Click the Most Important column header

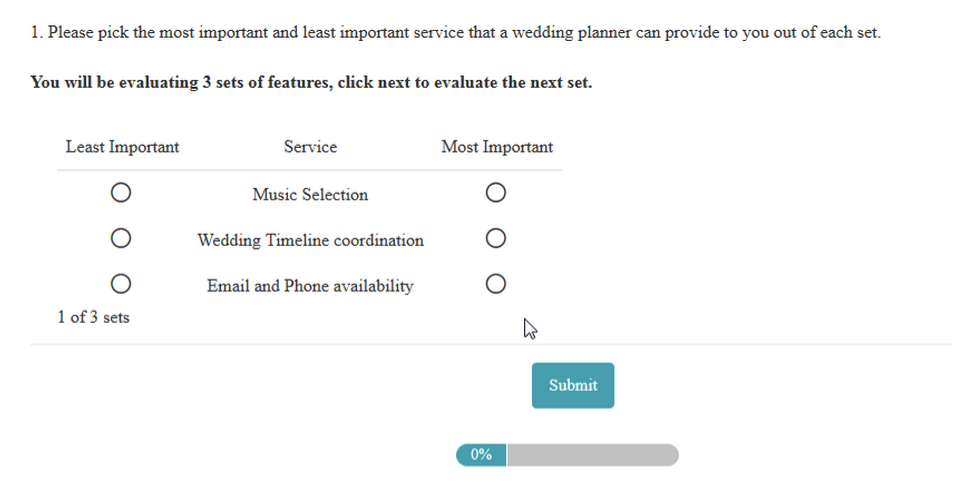(497, 147)
